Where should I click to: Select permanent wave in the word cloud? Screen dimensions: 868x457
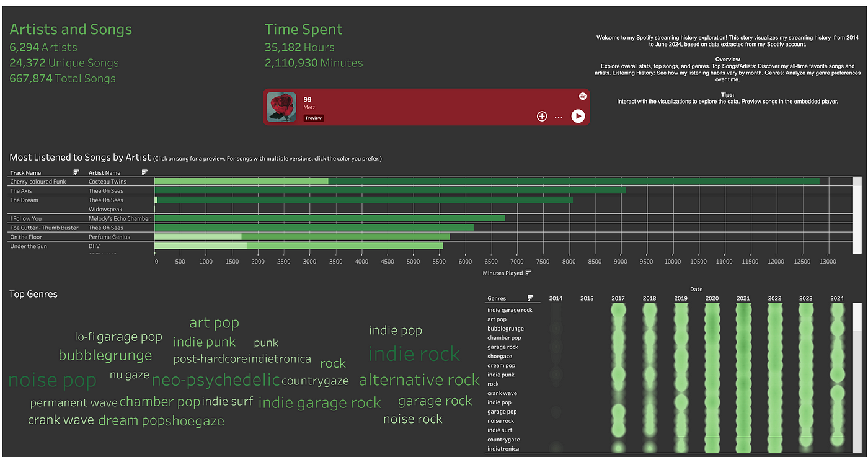pos(74,403)
